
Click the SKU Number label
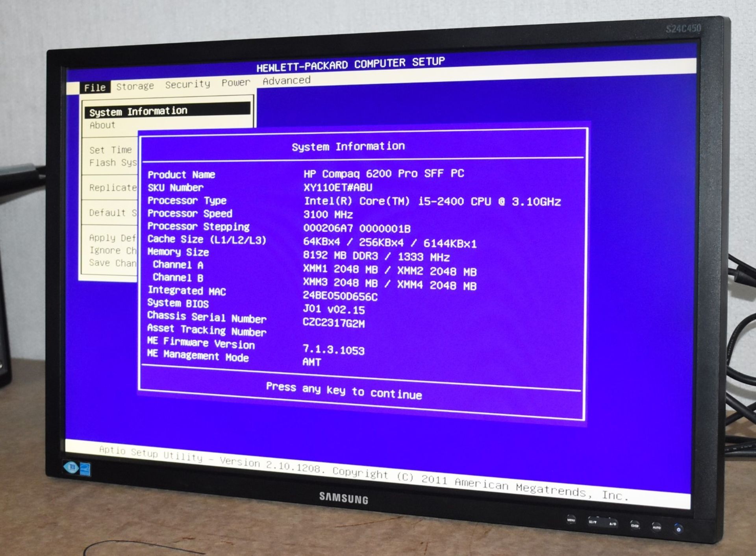click(176, 188)
